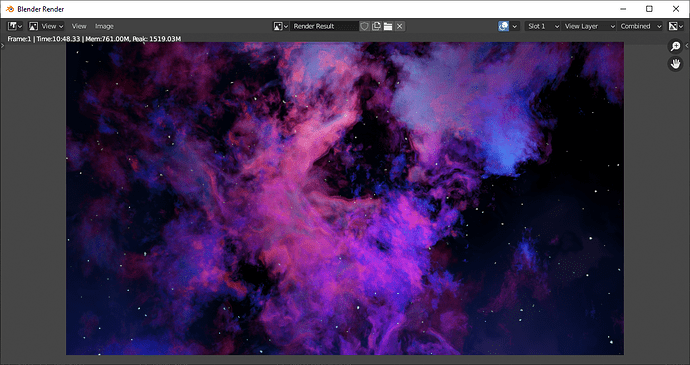
Task: Select the zoom magnifier tool
Action: coord(675,46)
